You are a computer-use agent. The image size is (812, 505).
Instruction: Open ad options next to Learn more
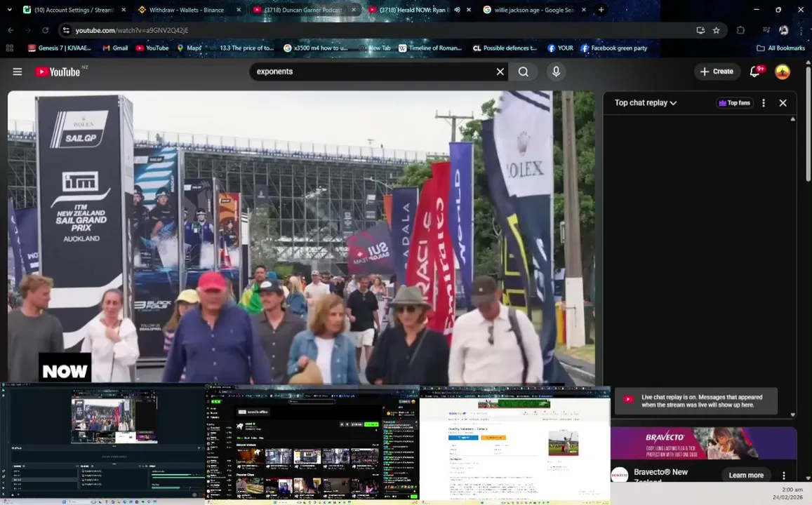tap(783, 476)
